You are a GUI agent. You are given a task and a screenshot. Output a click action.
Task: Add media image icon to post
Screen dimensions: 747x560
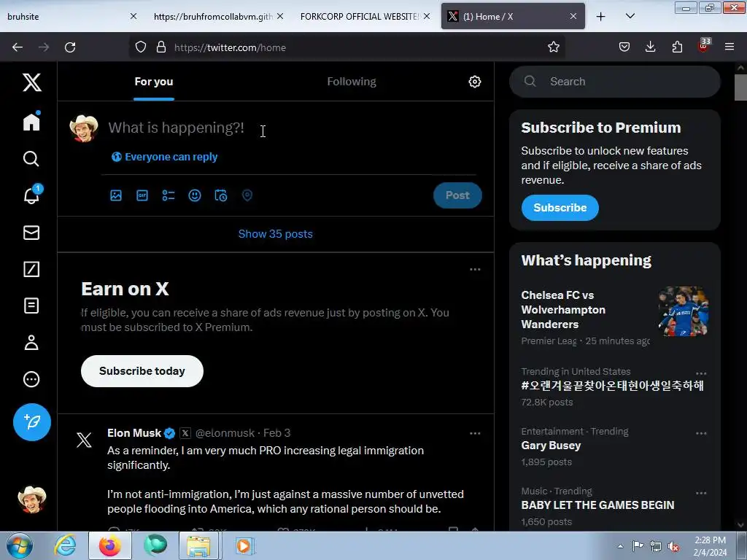[116, 195]
